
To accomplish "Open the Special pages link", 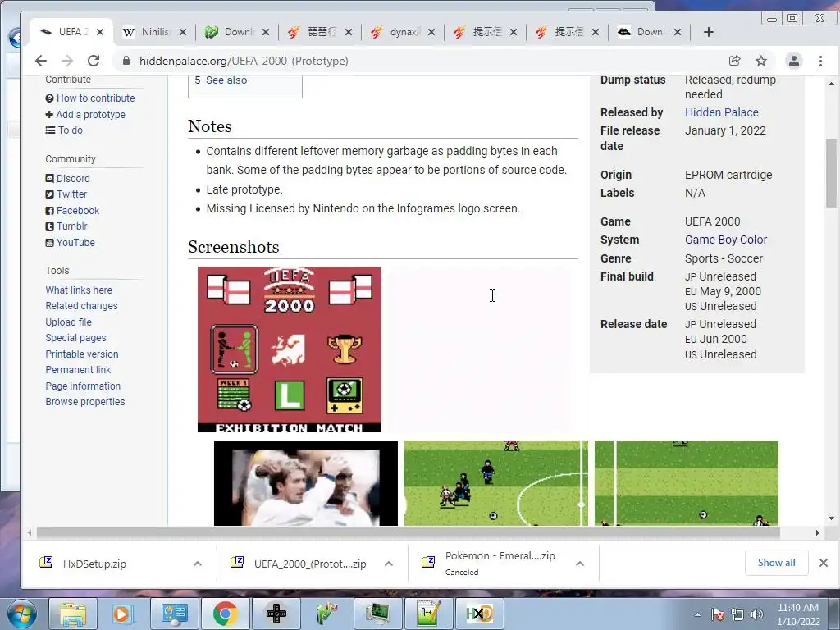I will (x=75, y=337).
